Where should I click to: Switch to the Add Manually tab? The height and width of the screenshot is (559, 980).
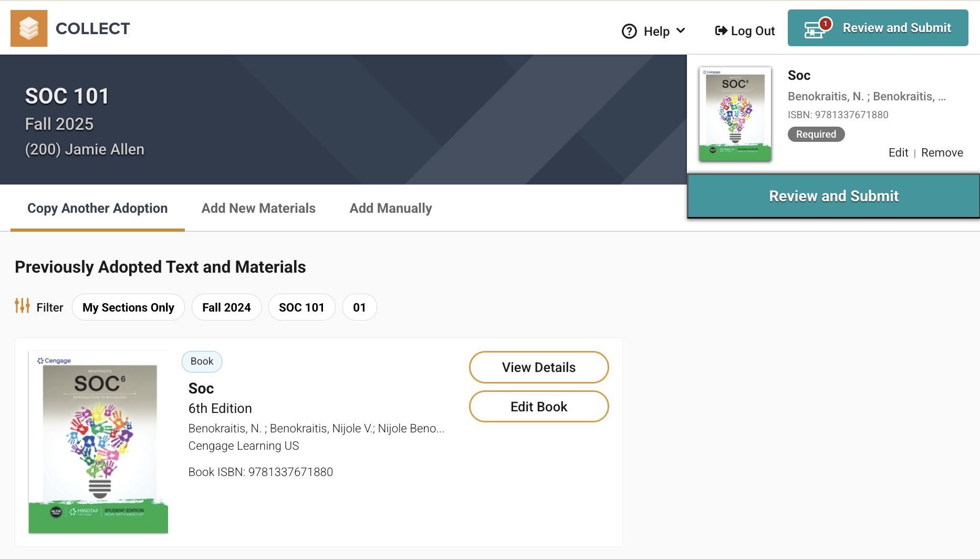(391, 208)
